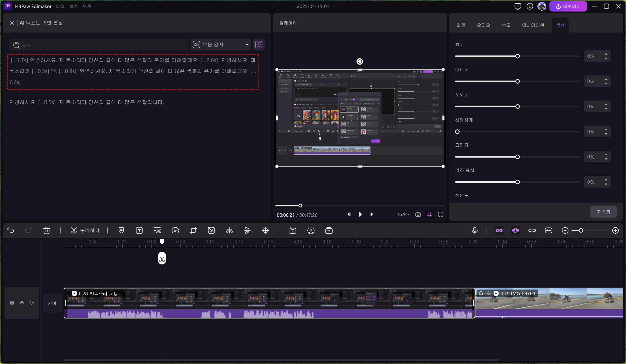Select the mirror flip icon

click(x=229, y=230)
